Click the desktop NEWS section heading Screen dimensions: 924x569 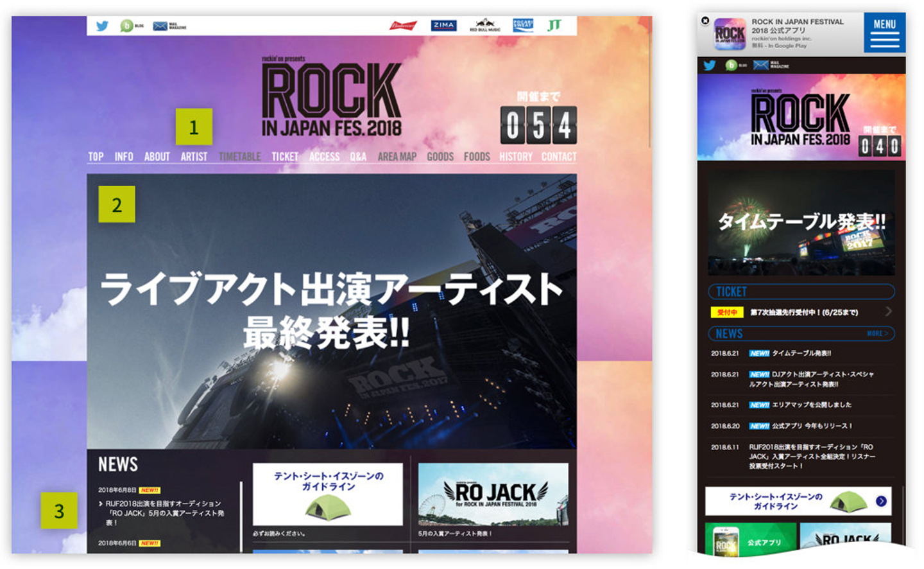click(x=118, y=464)
